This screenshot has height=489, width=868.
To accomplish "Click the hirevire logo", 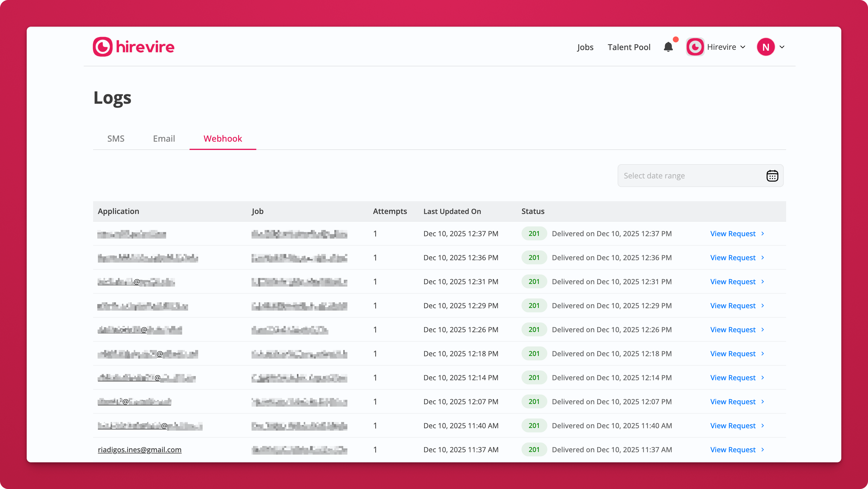I will tap(133, 47).
